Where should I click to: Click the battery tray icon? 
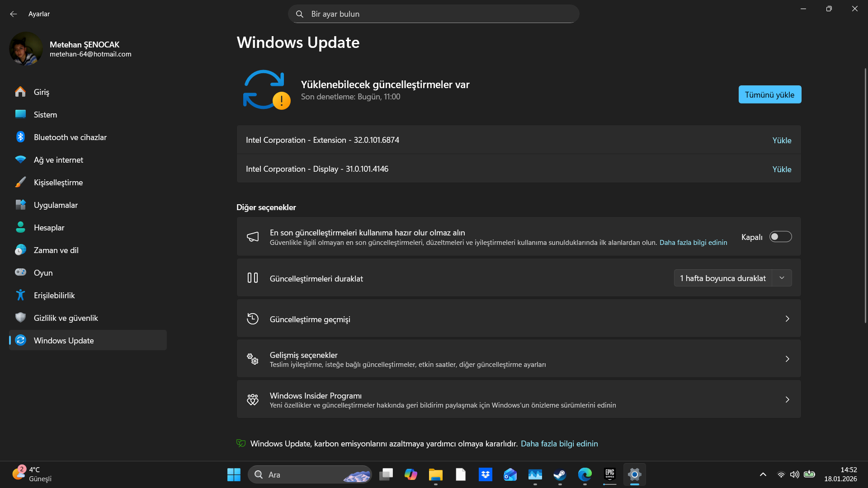click(809, 474)
